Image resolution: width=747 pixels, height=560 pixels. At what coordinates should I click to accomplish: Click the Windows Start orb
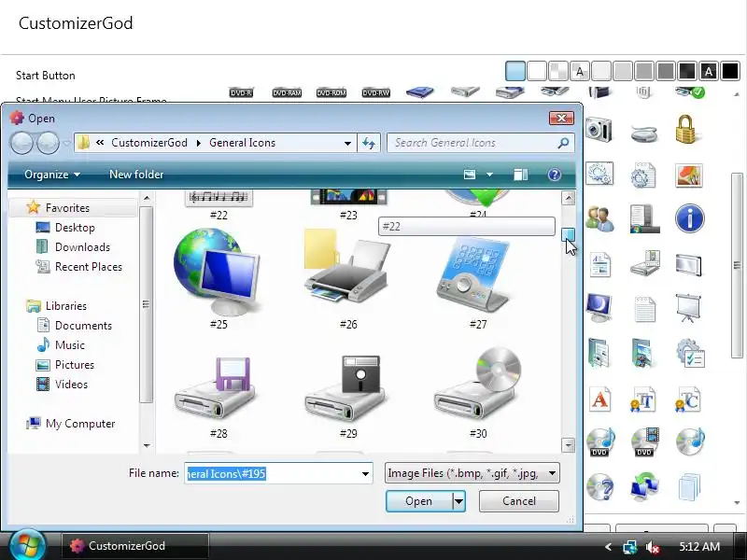(27, 546)
